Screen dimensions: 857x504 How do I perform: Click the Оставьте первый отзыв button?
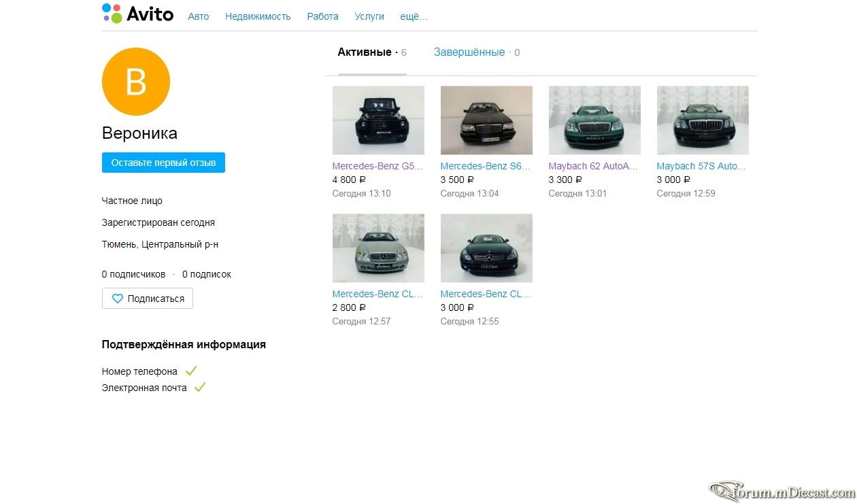pos(163,163)
